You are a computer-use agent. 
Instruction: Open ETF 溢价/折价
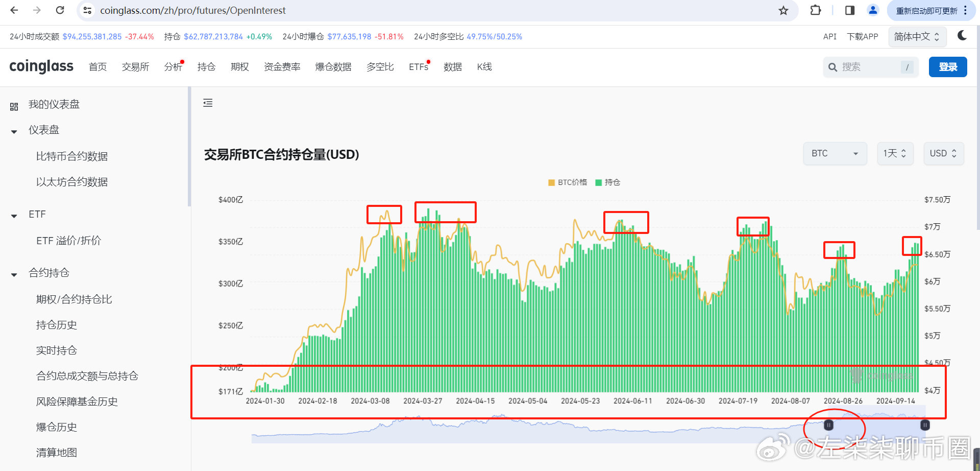tap(68, 241)
